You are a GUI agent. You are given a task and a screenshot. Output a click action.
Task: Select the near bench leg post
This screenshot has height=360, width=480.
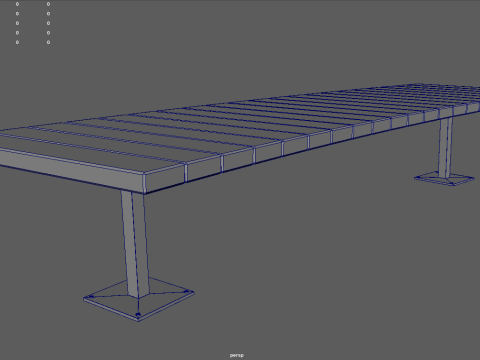pos(135,243)
